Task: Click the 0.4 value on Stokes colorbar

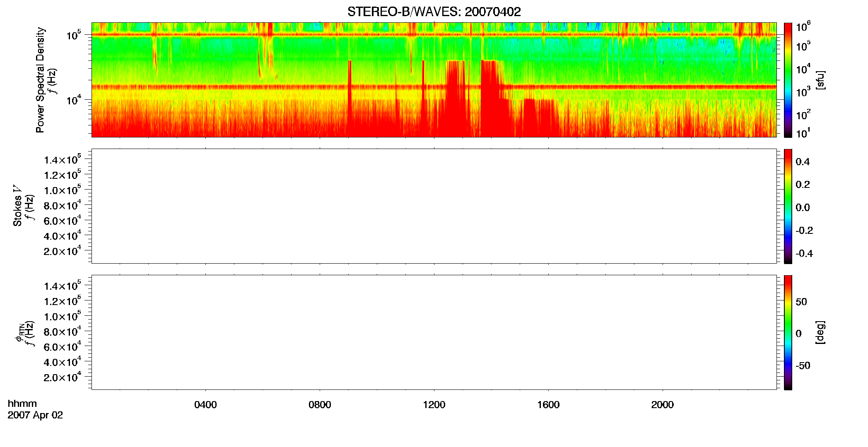Action: [x=803, y=162]
